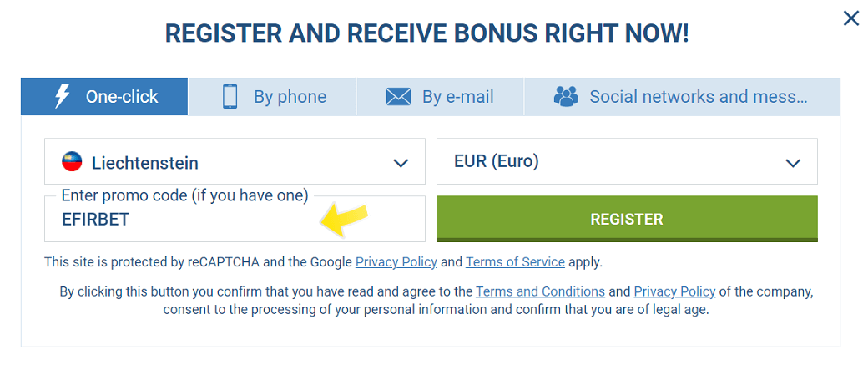Click the people group social networks icon
This screenshot has width=868, height=370.
point(566,96)
